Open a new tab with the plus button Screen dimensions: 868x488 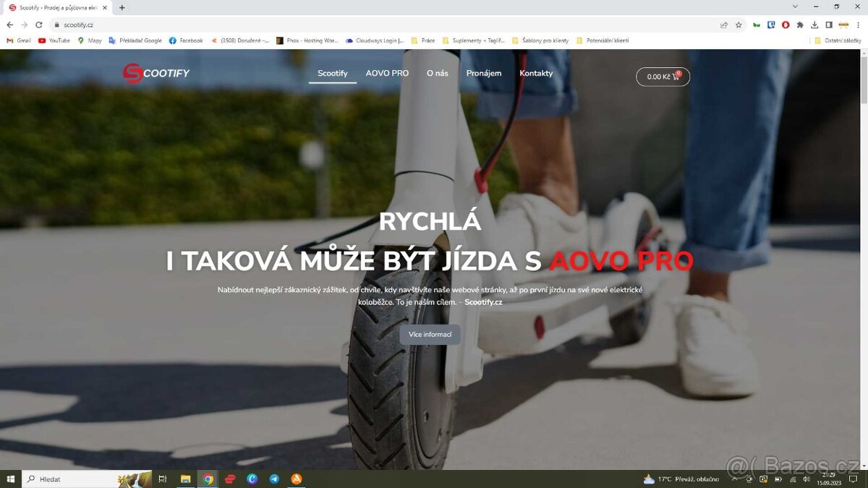click(122, 7)
